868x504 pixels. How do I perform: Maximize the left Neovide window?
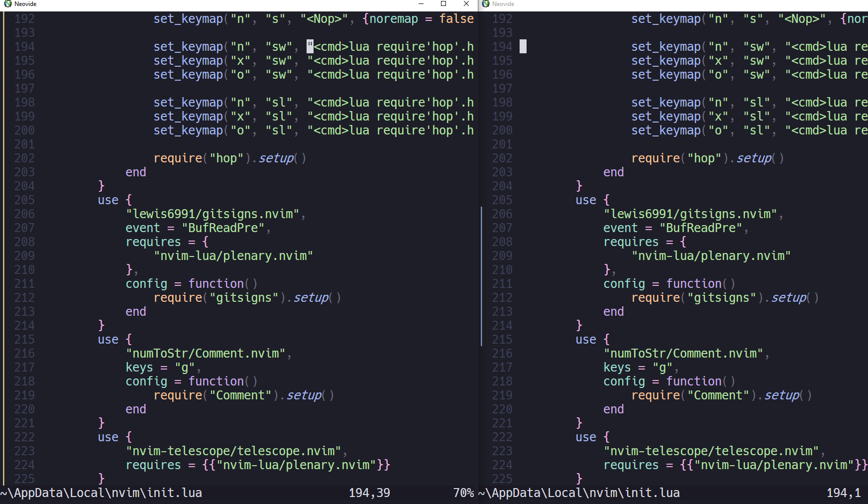tap(443, 4)
